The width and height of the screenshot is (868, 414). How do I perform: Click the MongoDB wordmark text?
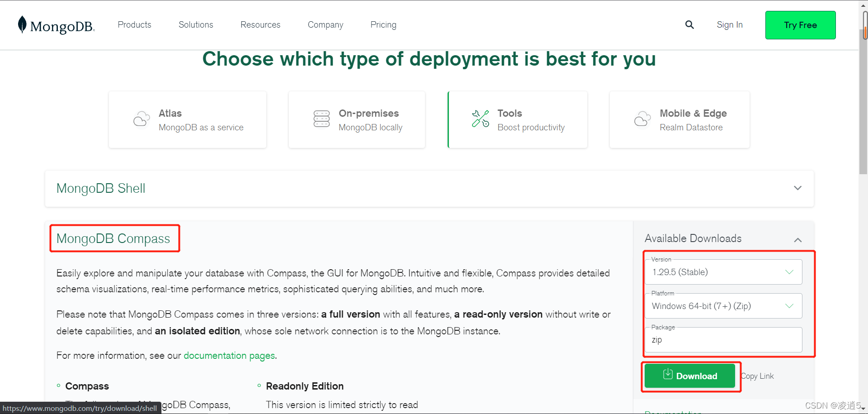(x=62, y=27)
